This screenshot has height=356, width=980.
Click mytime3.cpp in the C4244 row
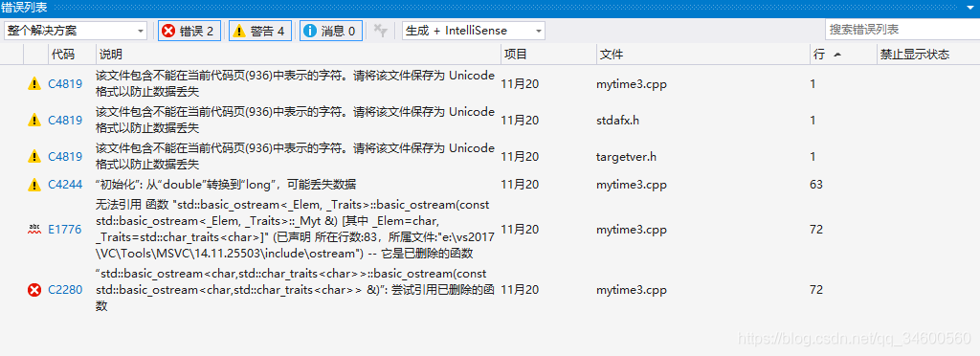point(632,185)
